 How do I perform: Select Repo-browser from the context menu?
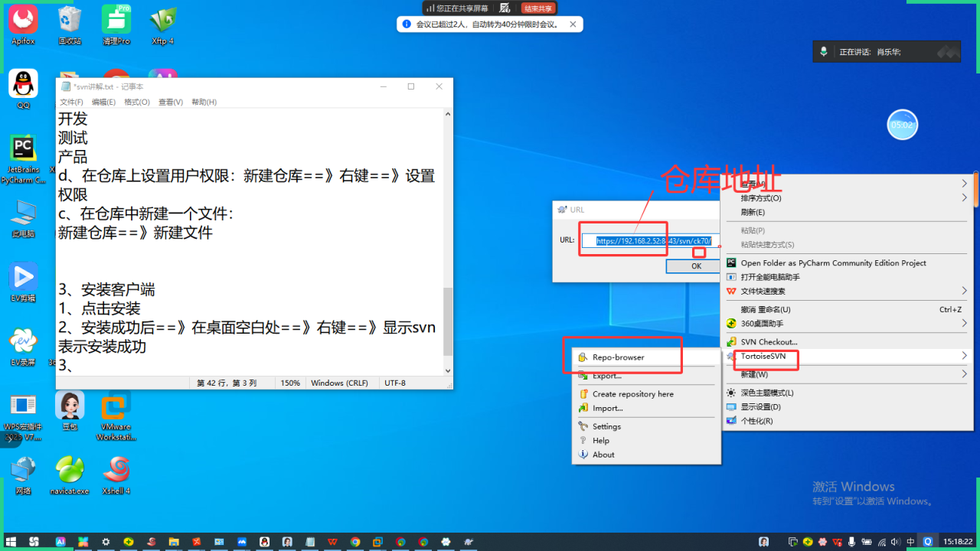point(620,356)
